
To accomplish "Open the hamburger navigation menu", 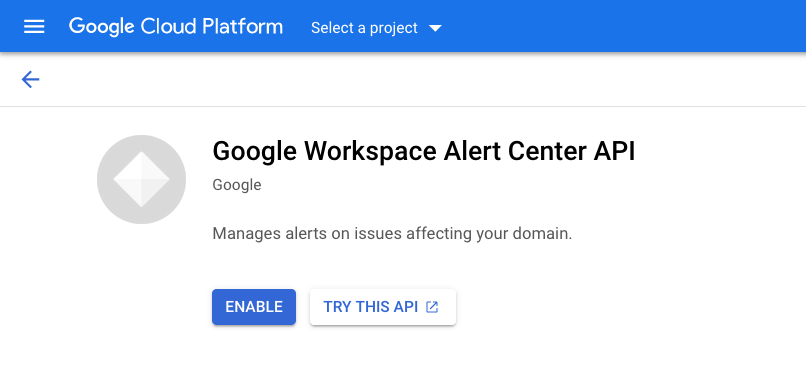I will coord(34,27).
